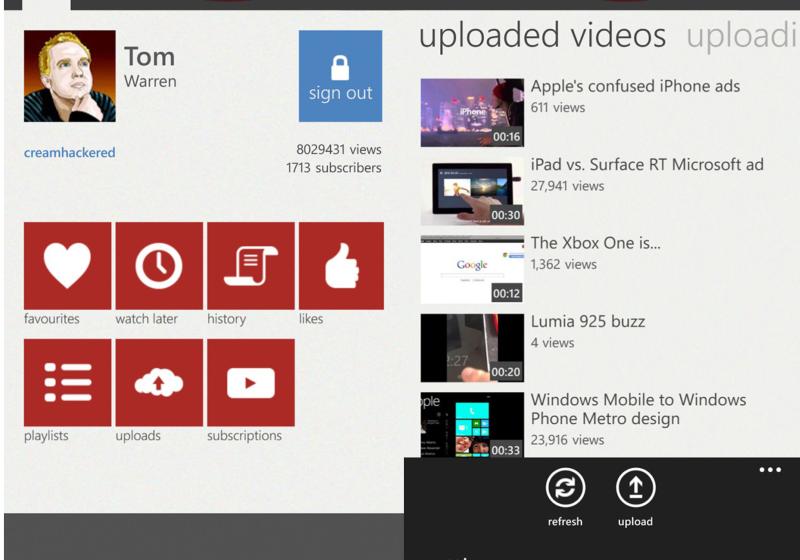Expand the app bar three-dots menu

769,470
